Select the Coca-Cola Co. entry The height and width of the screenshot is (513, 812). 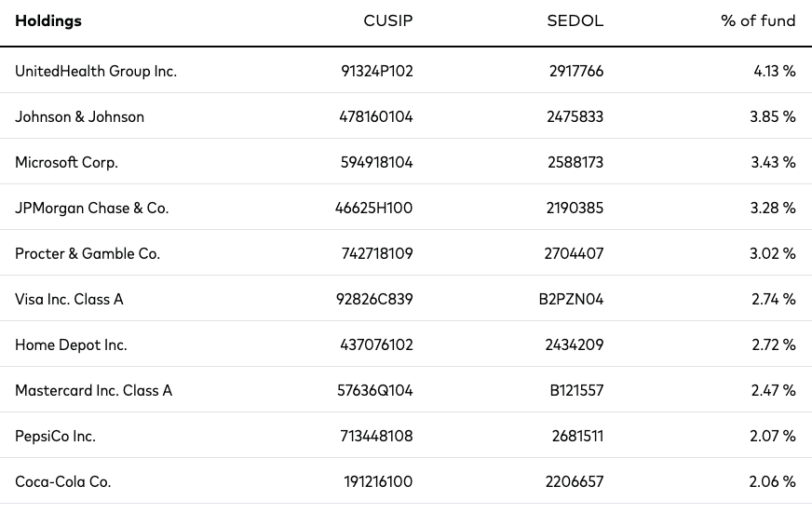(62, 481)
